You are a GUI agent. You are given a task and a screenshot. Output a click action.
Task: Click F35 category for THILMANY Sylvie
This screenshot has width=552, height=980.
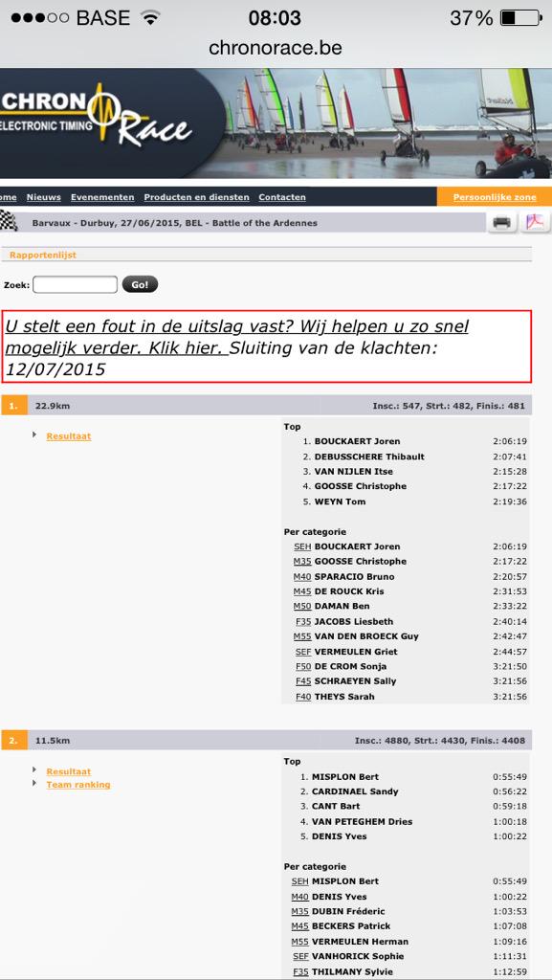tap(301, 971)
